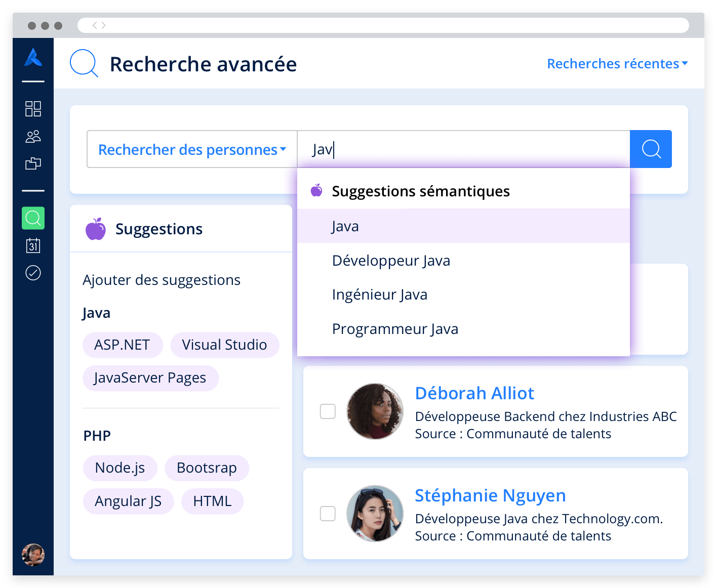Click the app logo in the sidebar
717x588 pixels.
coord(33,57)
